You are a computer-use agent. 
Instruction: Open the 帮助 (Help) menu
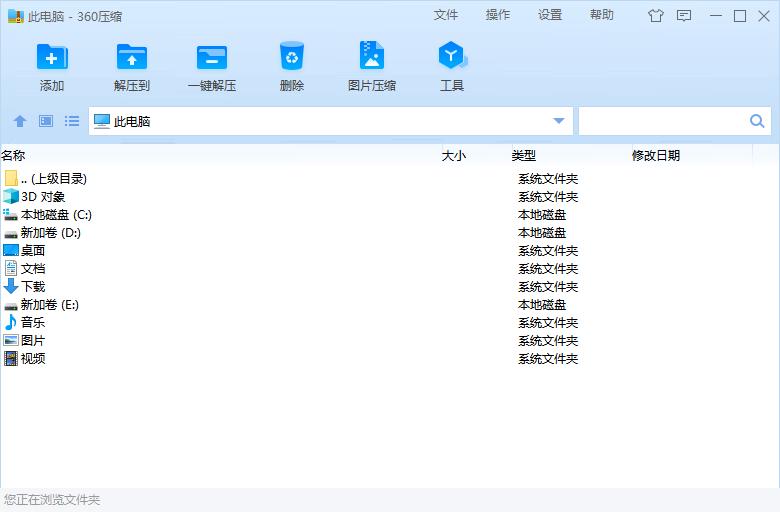[x=602, y=15]
